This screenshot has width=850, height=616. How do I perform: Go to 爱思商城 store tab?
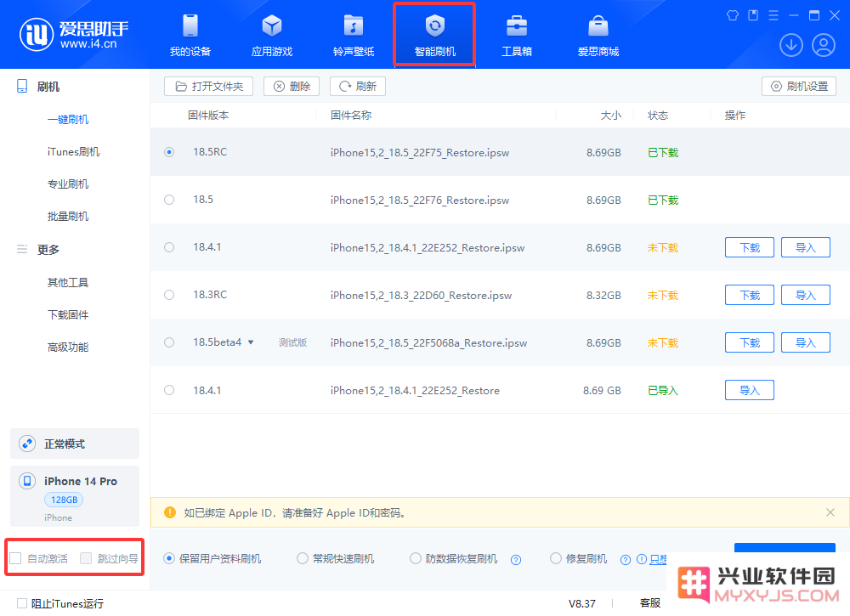click(x=598, y=36)
